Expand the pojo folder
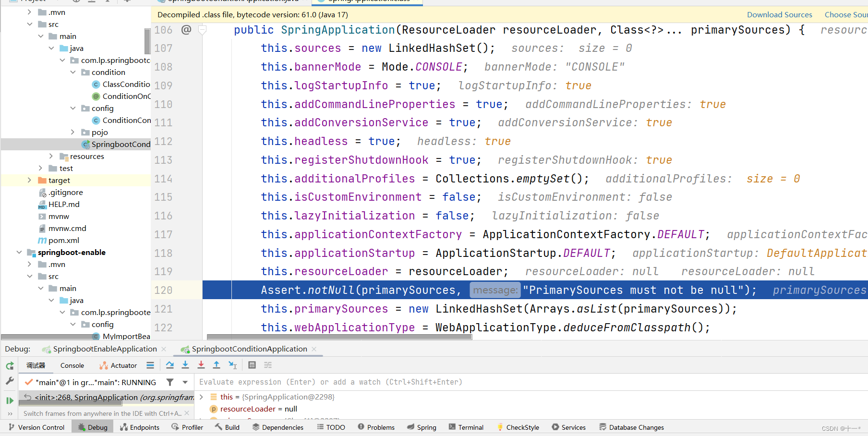Viewport: 868px width, 436px height. (73, 132)
